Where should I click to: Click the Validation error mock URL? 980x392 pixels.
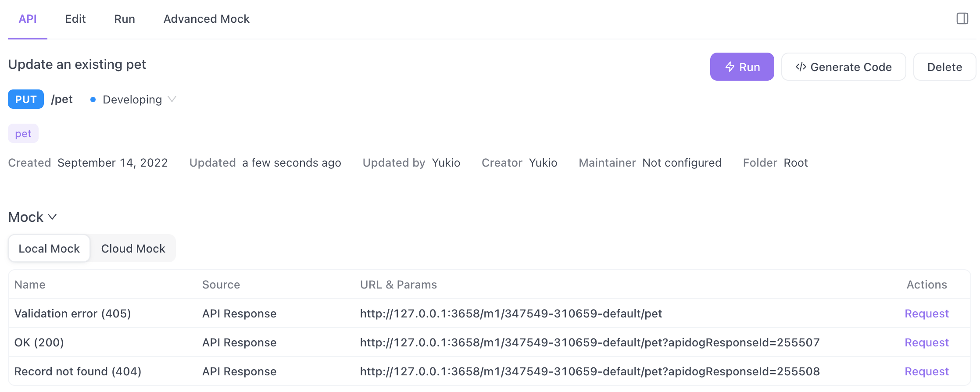point(511,314)
